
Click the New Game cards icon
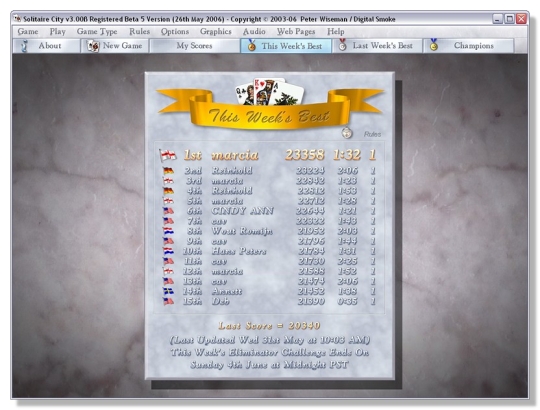[x=93, y=46]
